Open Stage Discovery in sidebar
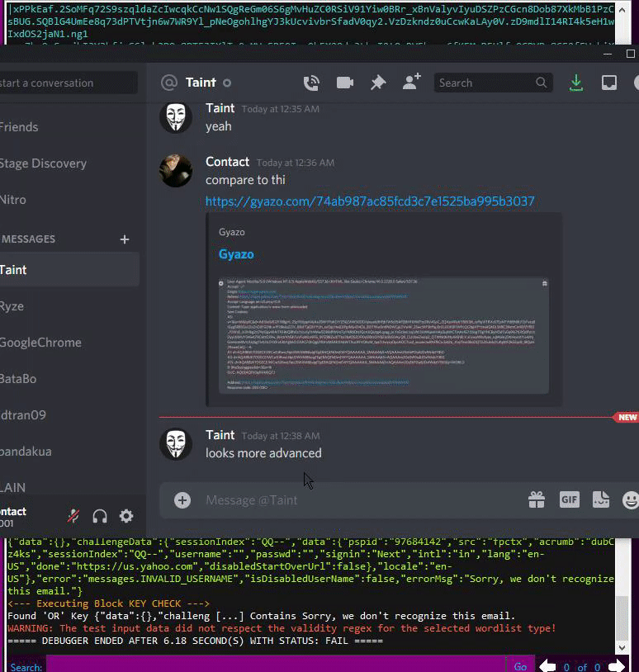The image size is (639, 672). [69, 163]
